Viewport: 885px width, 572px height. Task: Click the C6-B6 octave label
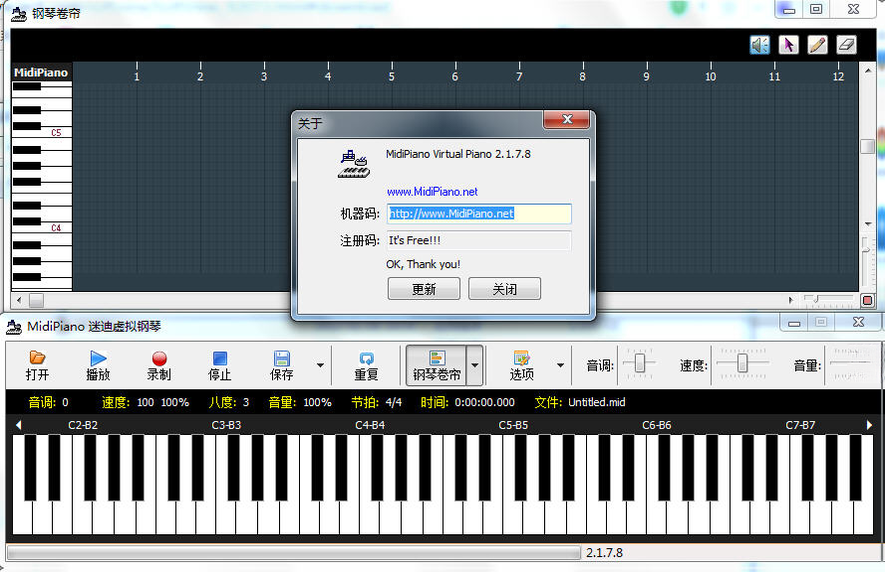(x=656, y=425)
